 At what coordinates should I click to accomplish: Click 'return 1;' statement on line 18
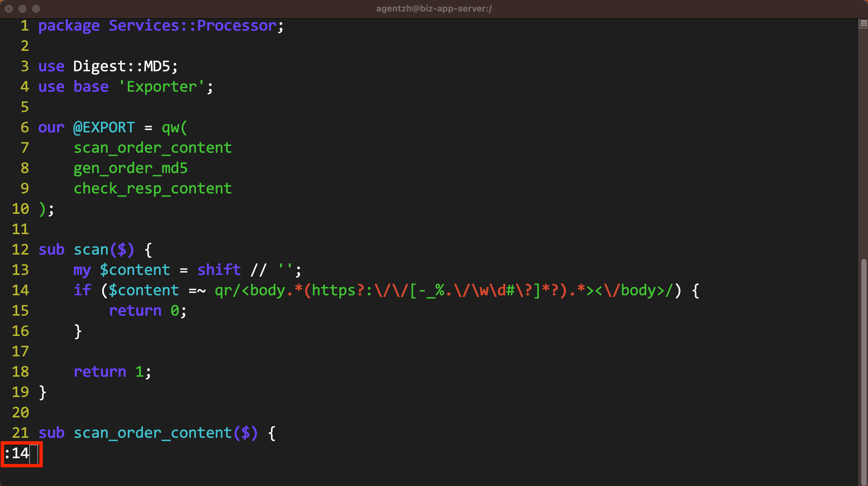pyautogui.click(x=112, y=372)
